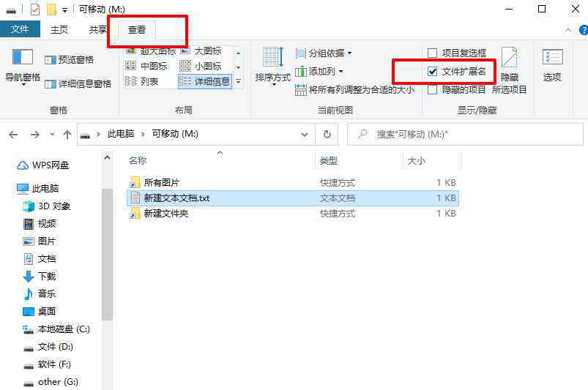Viewport: 588px width, 390px height.
Task: Open the navigation pane (导航窗格) button
Action: [x=23, y=67]
